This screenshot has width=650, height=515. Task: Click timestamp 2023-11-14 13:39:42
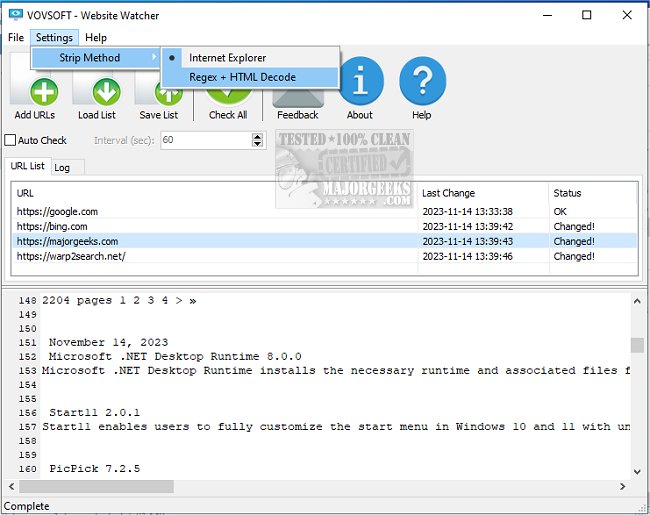(x=468, y=226)
